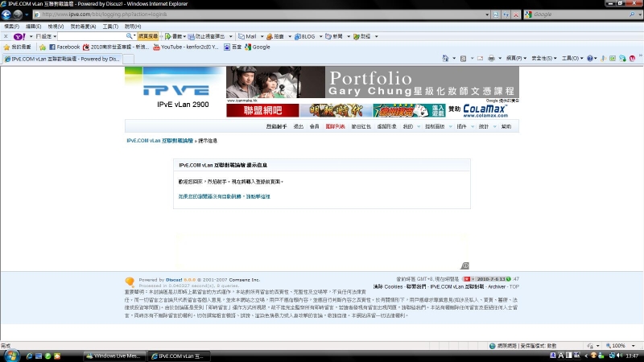Open the Help menu (H)
Image resolution: width=644 pixels, height=362 pixels.
pos(133,27)
